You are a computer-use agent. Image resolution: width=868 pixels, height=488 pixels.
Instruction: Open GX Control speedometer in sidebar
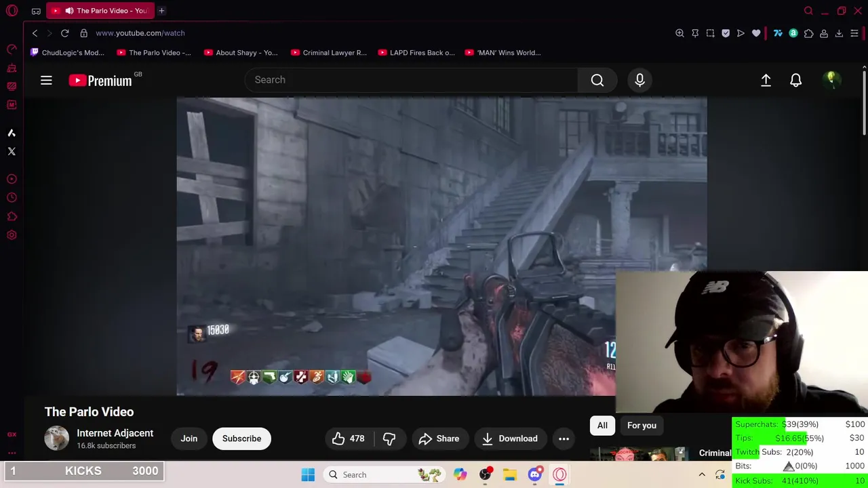point(12,49)
